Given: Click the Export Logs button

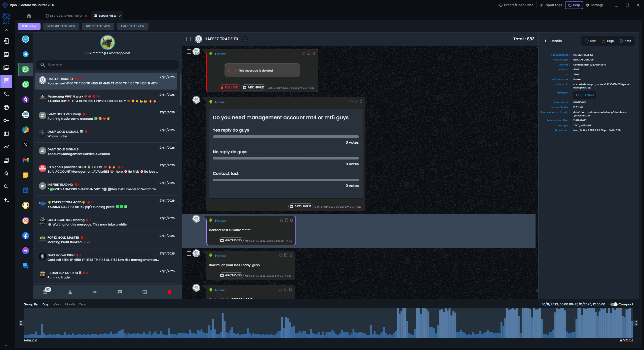Looking at the screenshot, I should 551,5.
